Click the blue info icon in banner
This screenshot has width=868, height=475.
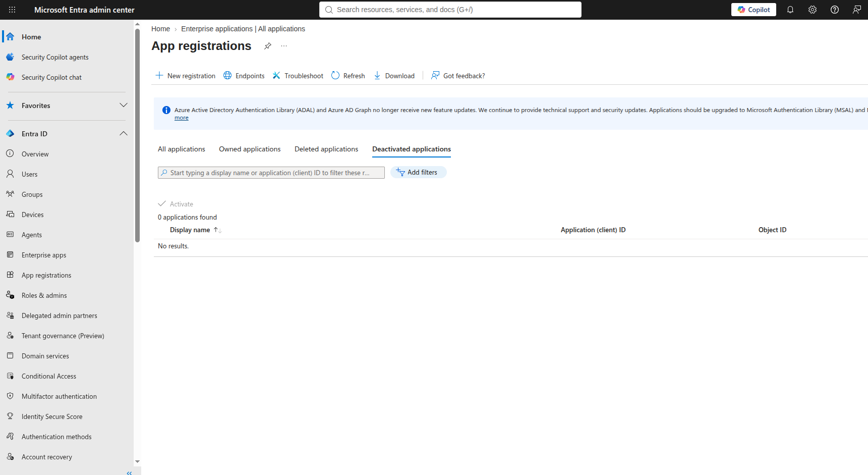pyautogui.click(x=166, y=110)
